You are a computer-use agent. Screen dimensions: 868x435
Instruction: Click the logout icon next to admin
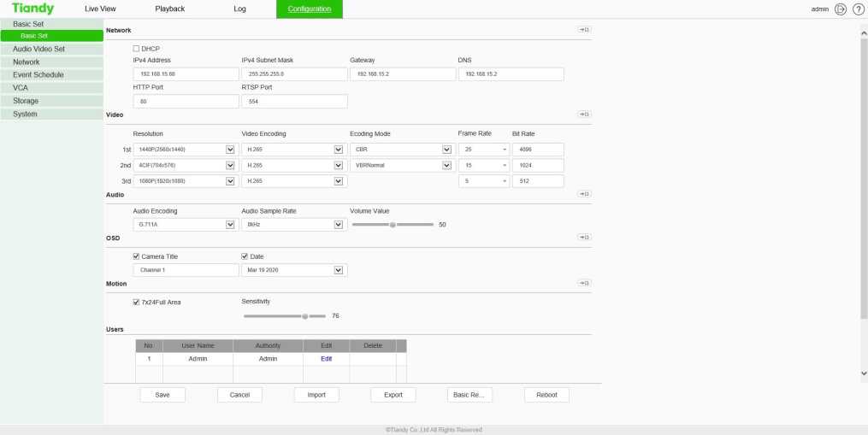[x=841, y=9]
